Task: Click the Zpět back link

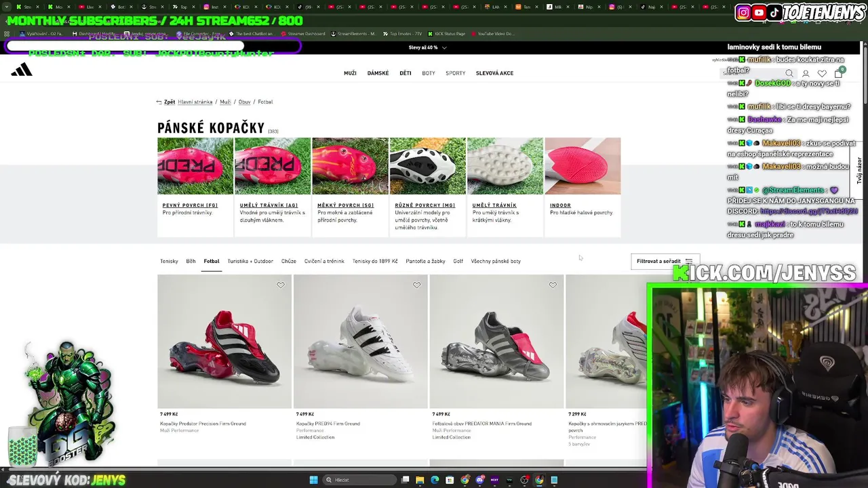Action: point(169,102)
